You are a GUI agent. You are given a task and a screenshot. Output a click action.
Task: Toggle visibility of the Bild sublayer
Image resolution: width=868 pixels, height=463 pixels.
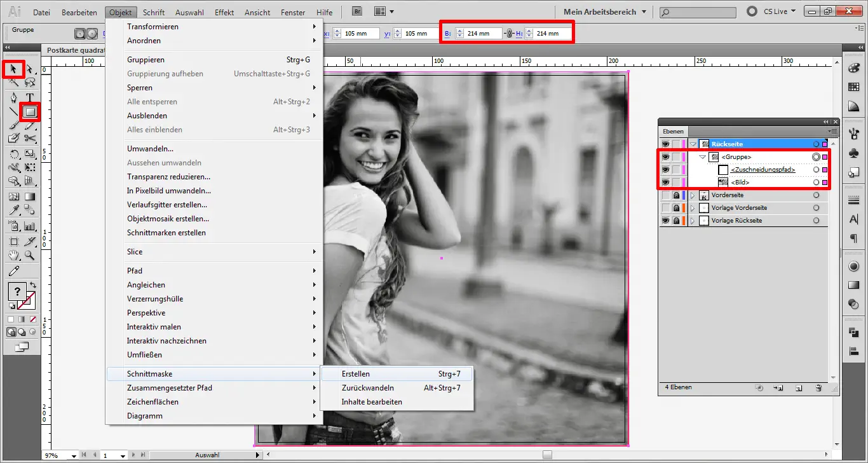tap(665, 183)
